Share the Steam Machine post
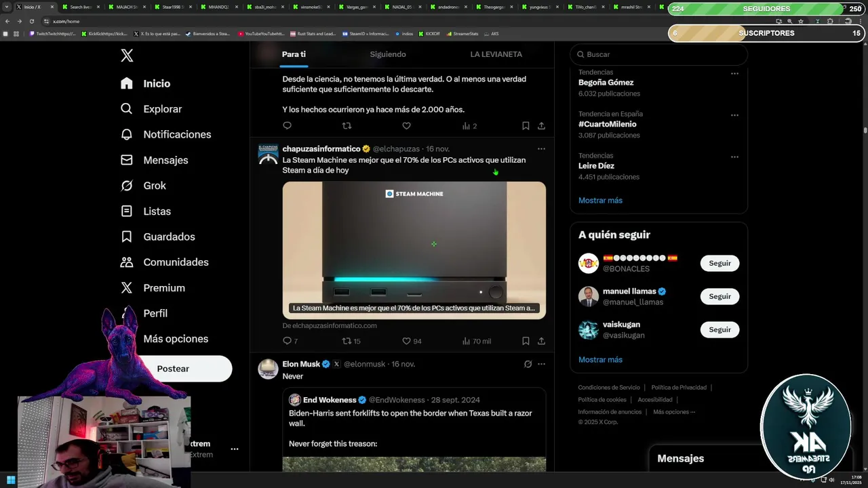 [x=541, y=341]
